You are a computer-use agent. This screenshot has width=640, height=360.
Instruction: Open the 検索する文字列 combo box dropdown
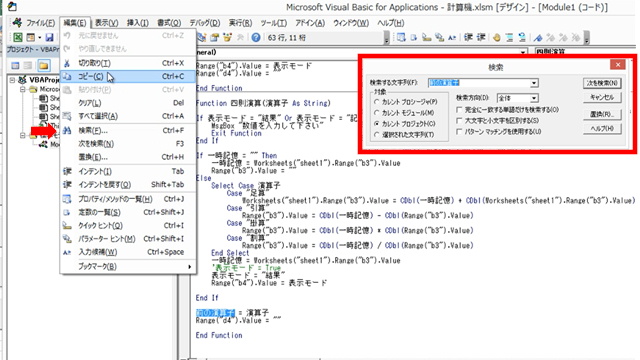click(534, 83)
